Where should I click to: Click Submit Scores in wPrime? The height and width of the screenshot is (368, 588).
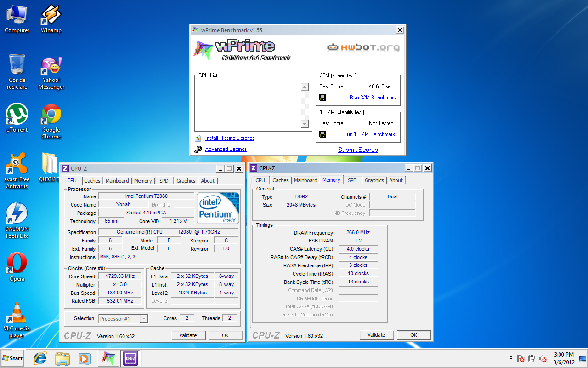(x=358, y=149)
